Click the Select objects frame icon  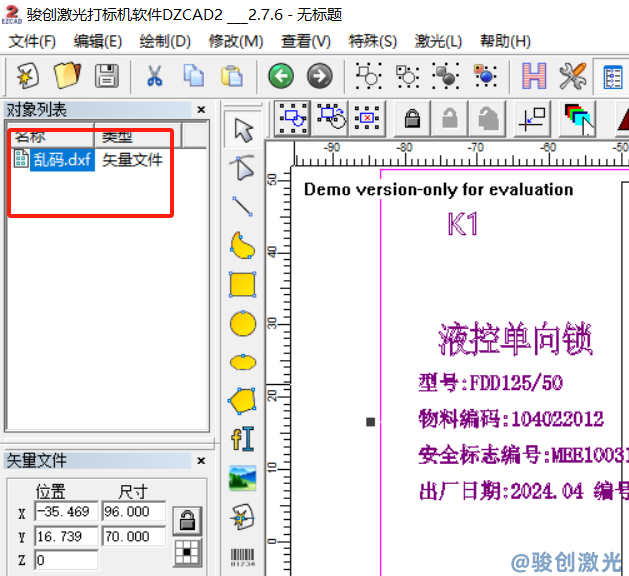(x=293, y=118)
